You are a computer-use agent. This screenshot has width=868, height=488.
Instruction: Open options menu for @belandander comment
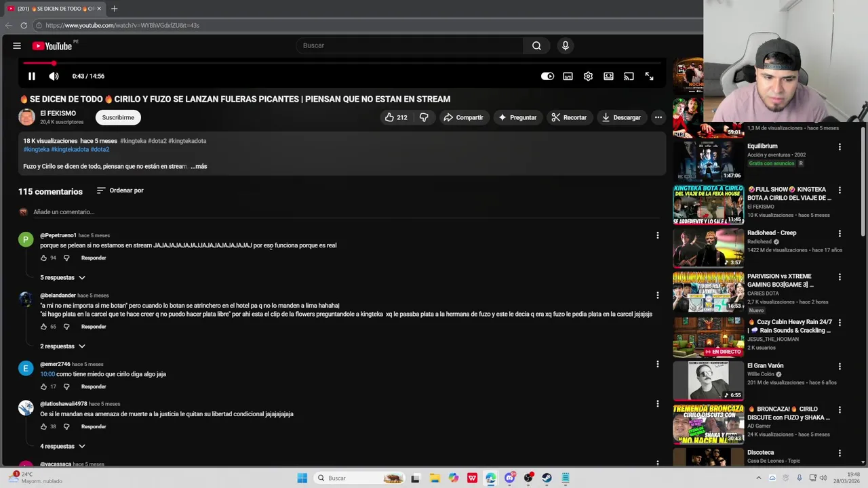(x=657, y=296)
